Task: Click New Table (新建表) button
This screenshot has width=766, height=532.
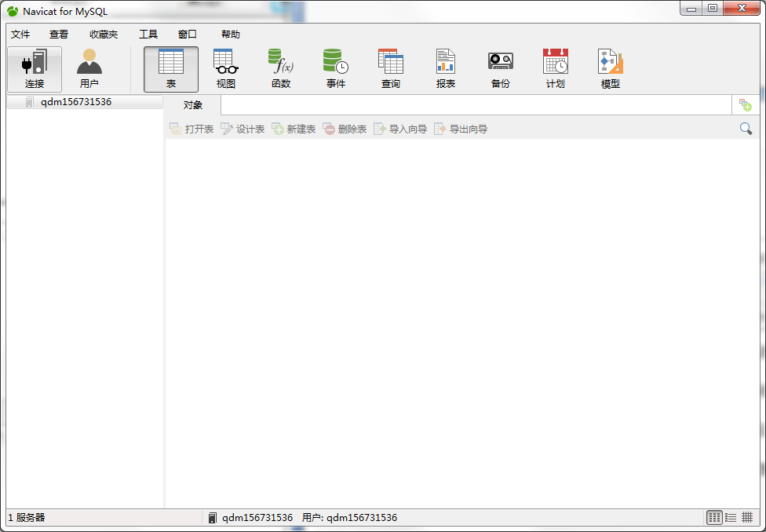Action: point(294,129)
